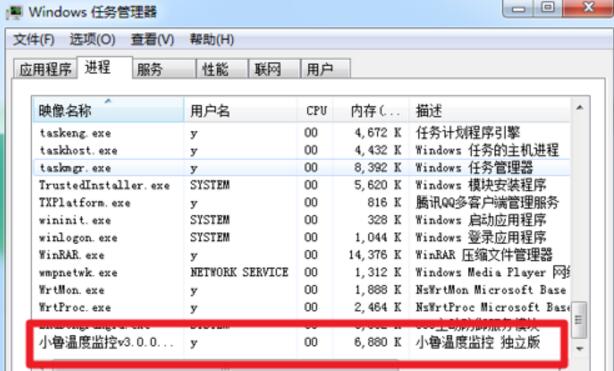This screenshot has width=614, height=371.
Task: Click the Task Manager title bar icon
Action: pos(14,12)
